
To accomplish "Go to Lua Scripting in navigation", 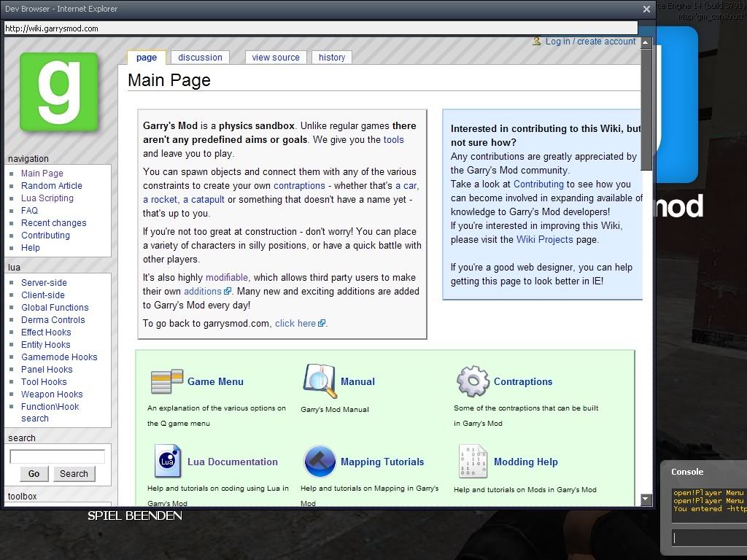I will (x=47, y=198).
